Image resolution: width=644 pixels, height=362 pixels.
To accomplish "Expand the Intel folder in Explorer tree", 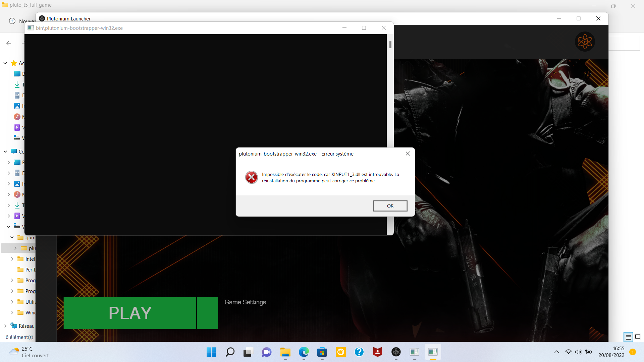I will (x=12, y=259).
